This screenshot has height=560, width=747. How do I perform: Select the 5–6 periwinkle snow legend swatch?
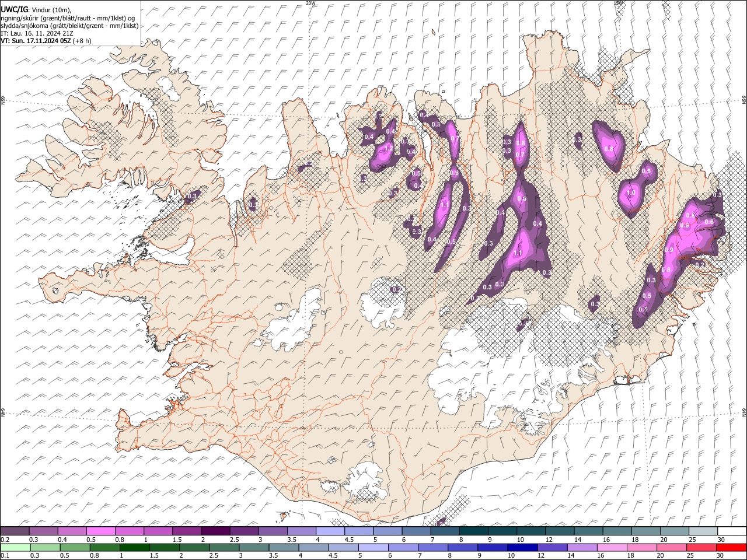tap(387, 531)
